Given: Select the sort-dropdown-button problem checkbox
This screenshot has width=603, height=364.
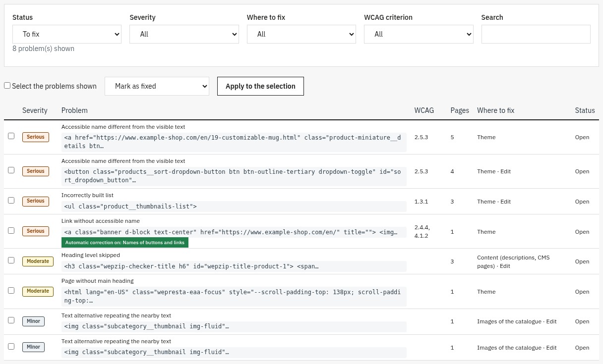Looking at the screenshot, I should point(11,170).
